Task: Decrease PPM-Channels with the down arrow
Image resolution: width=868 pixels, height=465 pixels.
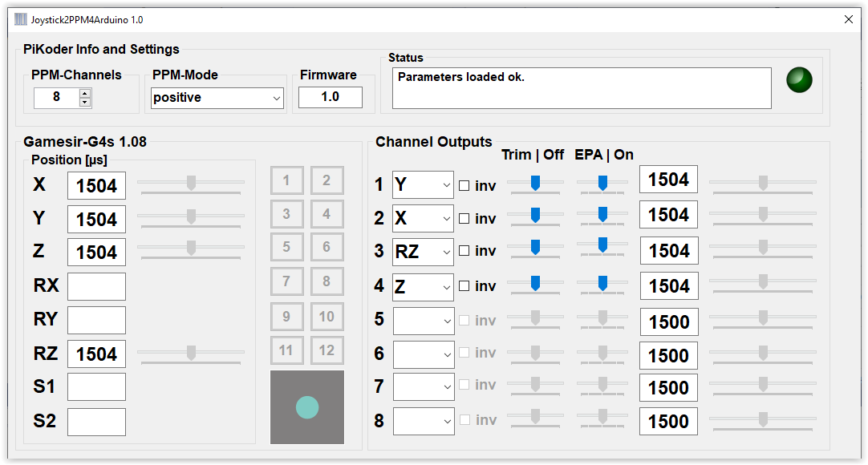Action: tap(85, 102)
